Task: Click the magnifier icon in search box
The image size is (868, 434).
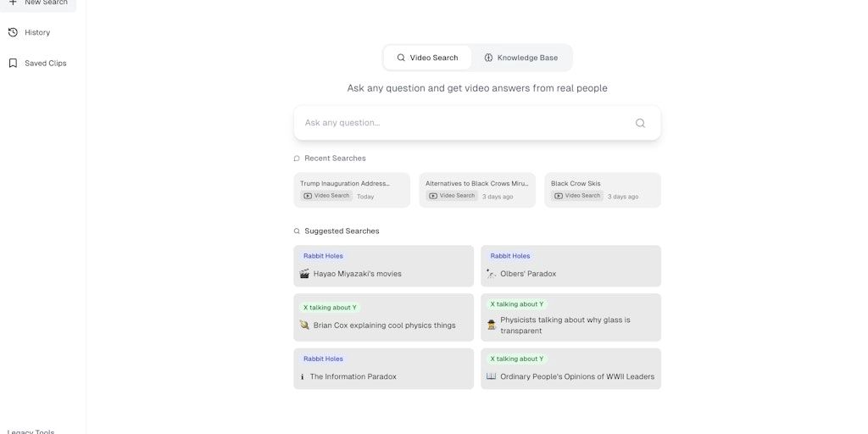Action: (640, 123)
